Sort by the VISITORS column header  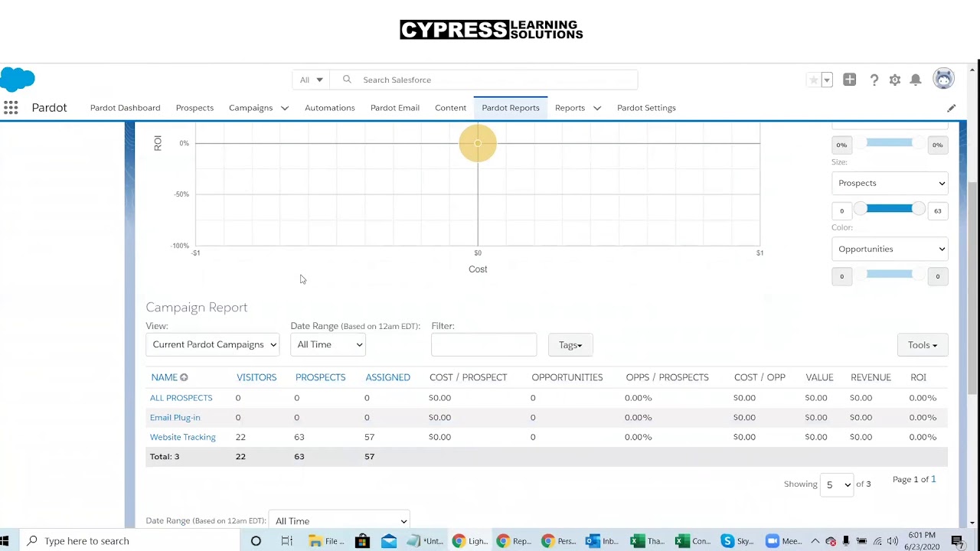[256, 377]
